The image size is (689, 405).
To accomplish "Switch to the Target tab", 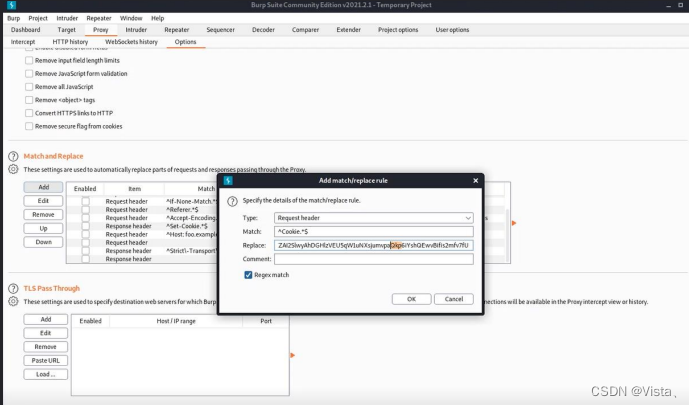I will click(x=66, y=30).
